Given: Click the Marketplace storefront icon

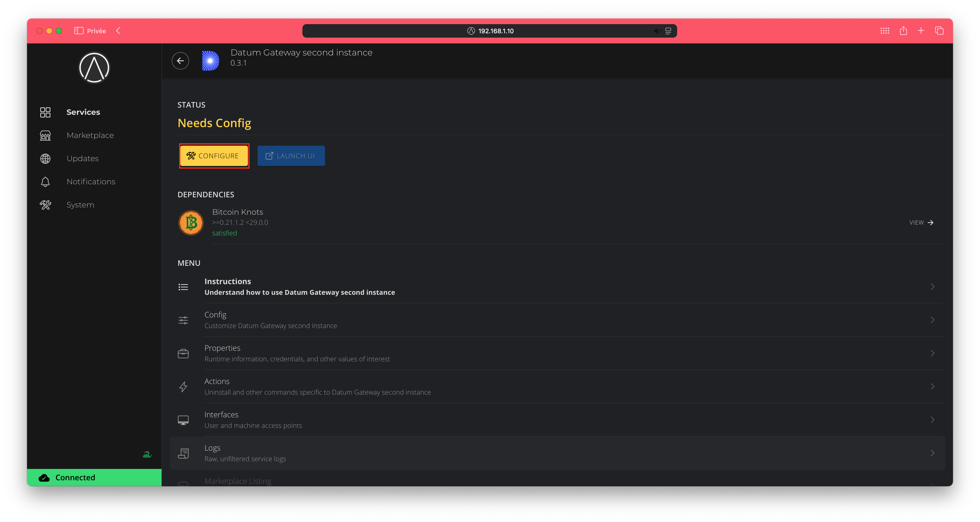Looking at the screenshot, I should point(45,136).
